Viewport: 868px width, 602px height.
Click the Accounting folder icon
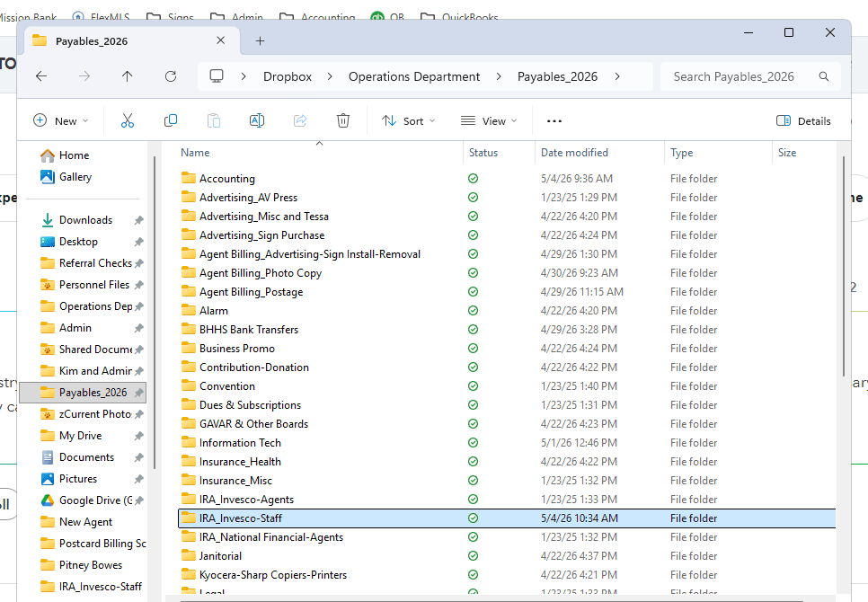tap(189, 178)
